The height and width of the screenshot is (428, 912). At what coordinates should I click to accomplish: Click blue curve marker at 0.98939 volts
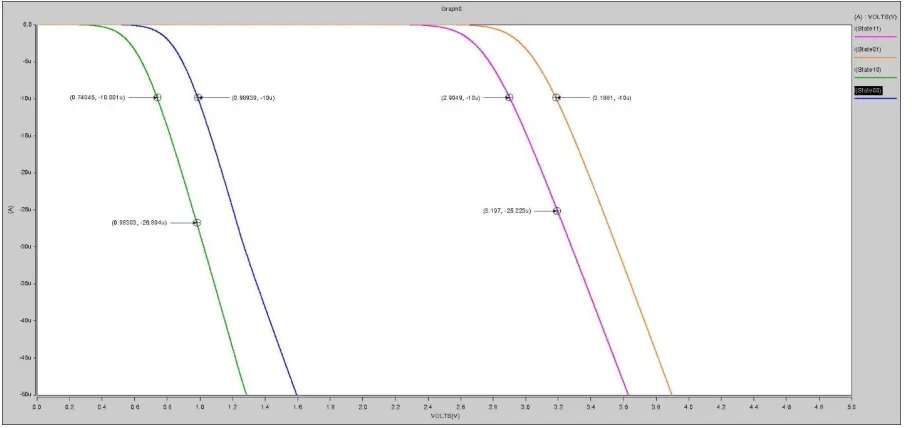tap(198, 98)
